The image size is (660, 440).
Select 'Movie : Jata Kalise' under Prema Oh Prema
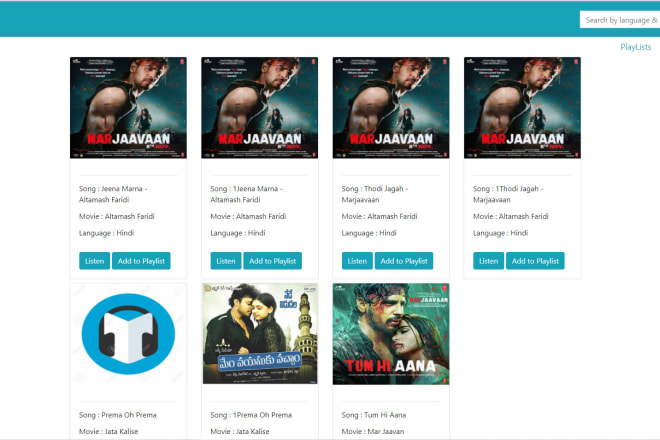click(x=109, y=432)
